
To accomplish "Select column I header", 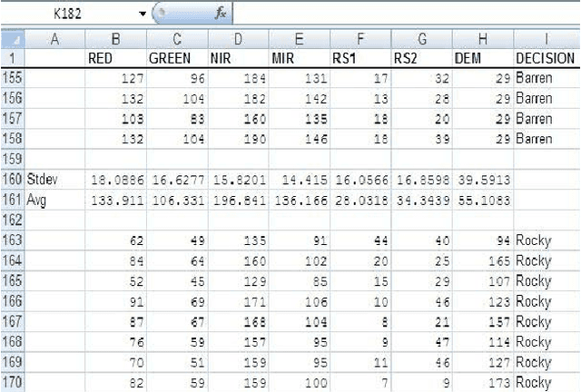I will tap(546, 38).
